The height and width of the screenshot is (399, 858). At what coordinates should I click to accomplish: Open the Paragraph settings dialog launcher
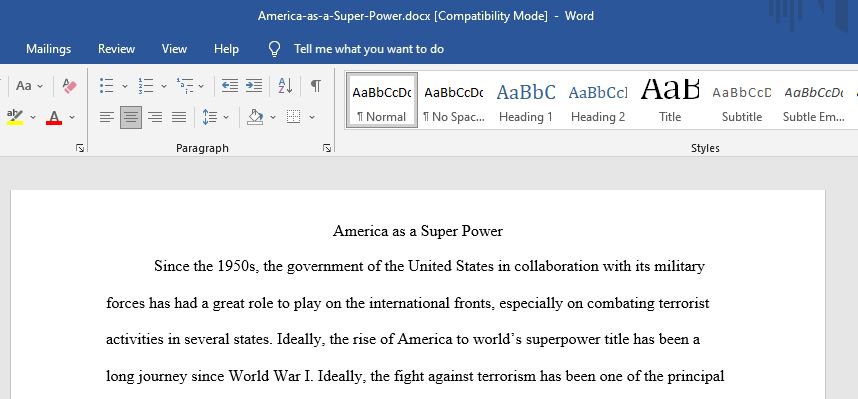(327, 148)
